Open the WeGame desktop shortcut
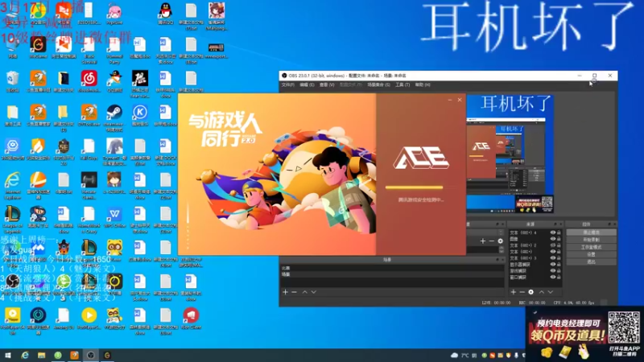 (38, 47)
